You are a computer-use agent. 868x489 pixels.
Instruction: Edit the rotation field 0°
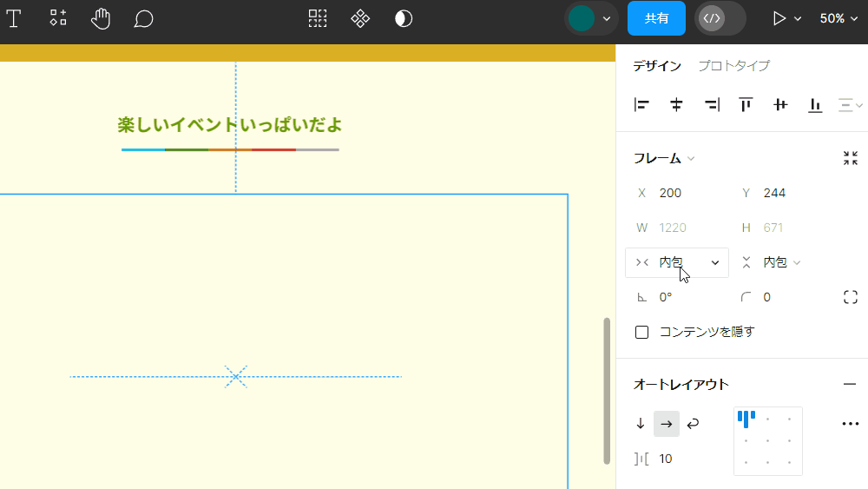(x=677, y=297)
